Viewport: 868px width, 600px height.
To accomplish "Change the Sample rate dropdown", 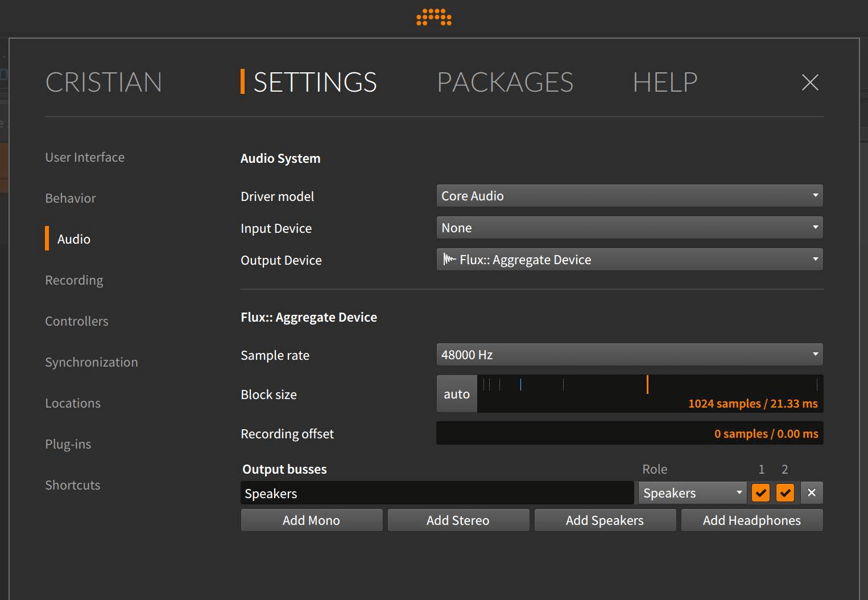I will tap(629, 355).
